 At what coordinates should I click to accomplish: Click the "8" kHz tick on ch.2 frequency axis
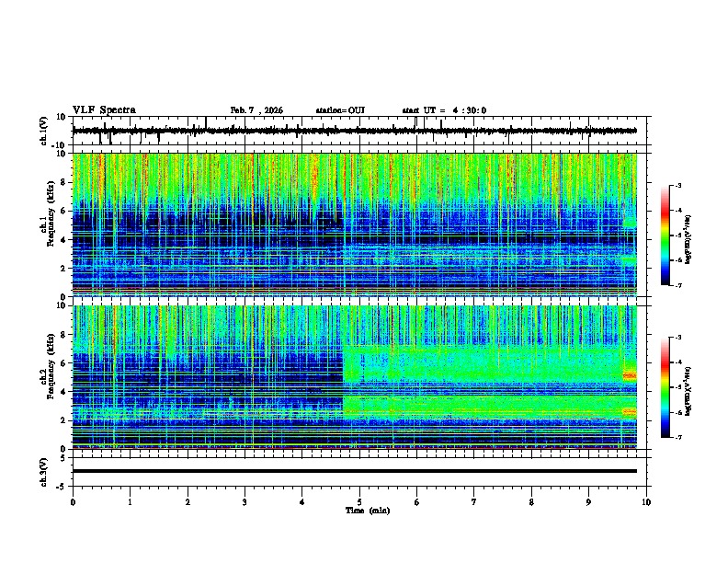[x=63, y=335]
